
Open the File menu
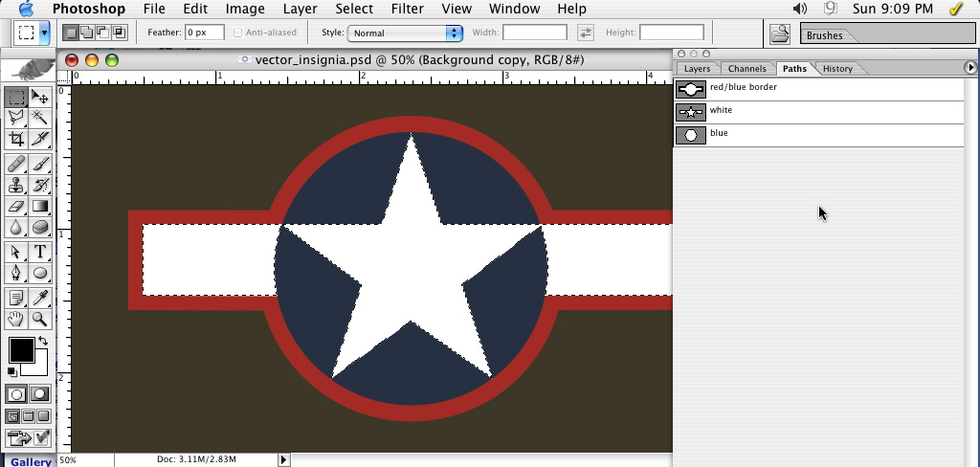[x=154, y=9]
